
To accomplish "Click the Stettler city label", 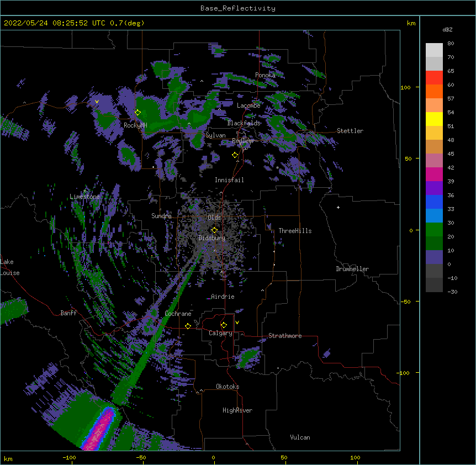I will click(350, 131).
